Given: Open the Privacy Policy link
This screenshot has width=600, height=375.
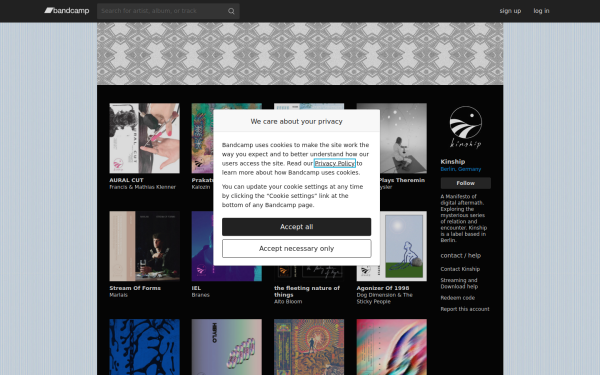Looking at the screenshot, I should 334,163.
